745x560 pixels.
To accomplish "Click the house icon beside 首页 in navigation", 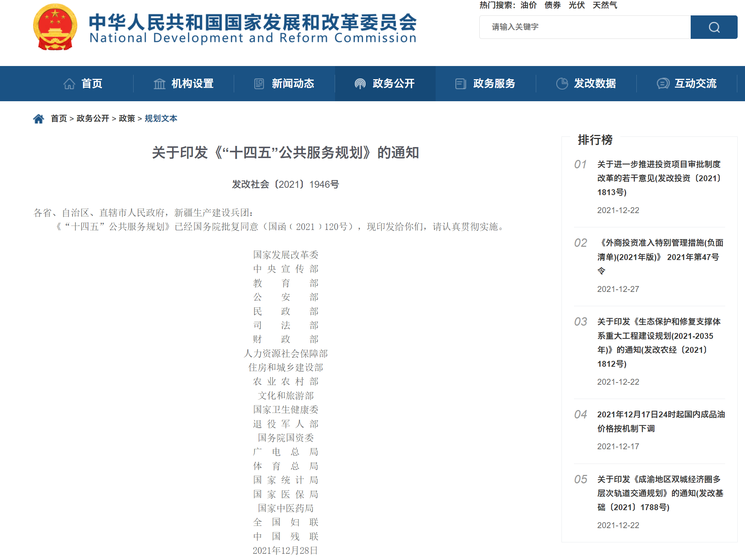I will pos(69,84).
